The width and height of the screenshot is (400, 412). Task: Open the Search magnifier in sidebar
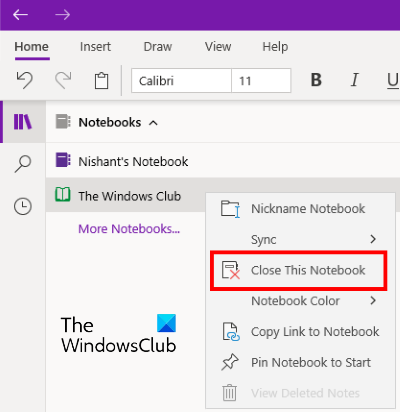(23, 164)
